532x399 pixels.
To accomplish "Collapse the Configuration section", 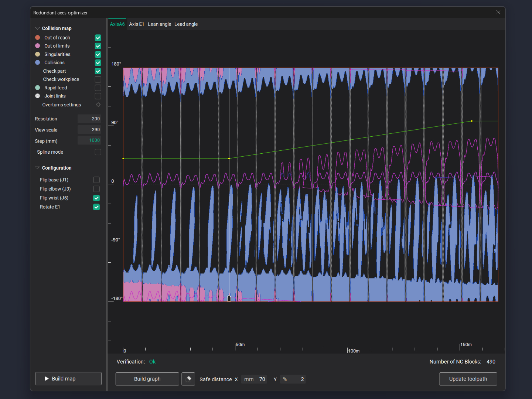I will pyautogui.click(x=37, y=168).
